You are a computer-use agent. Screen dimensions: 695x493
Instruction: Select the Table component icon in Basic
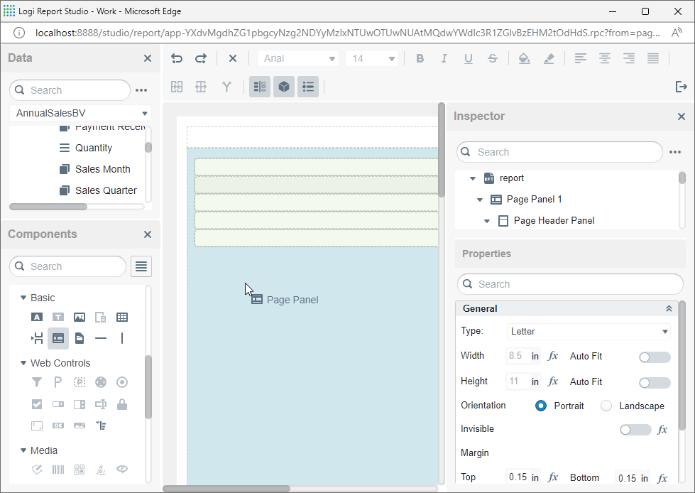tap(122, 317)
